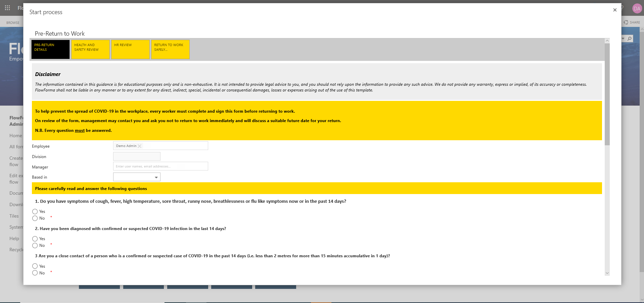Choose Yes for COVID-19 diagnosis question

coord(35,239)
